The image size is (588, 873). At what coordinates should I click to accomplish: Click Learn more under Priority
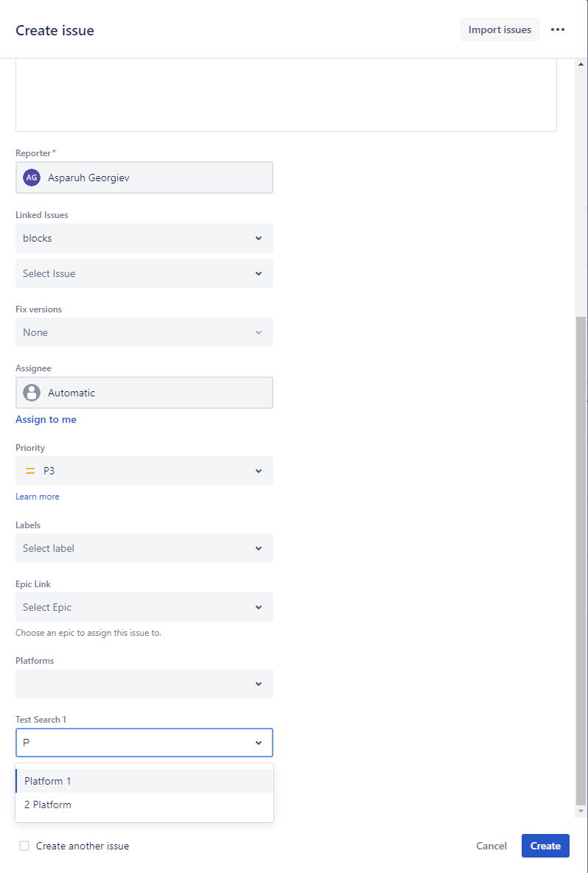pyautogui.click(x=37, y=496)
